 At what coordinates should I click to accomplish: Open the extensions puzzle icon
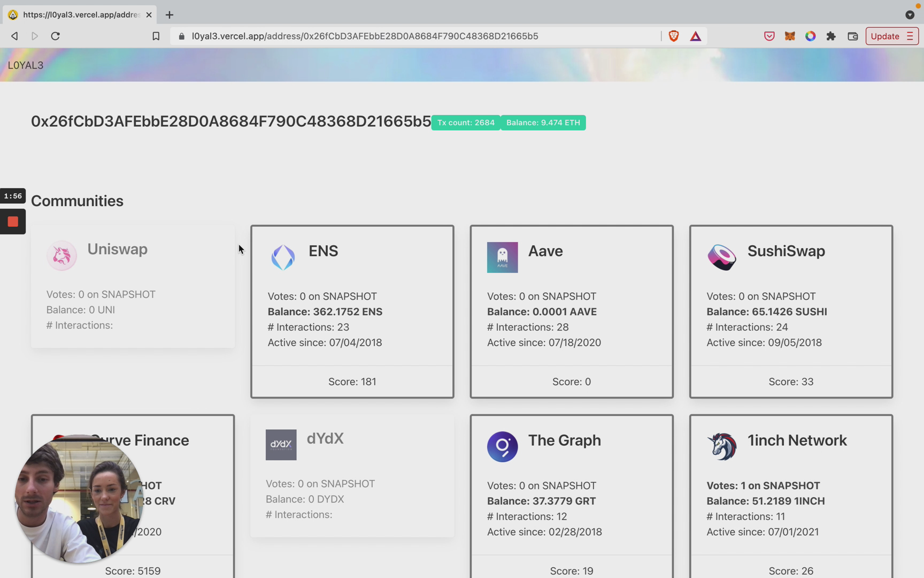point(831,36)
